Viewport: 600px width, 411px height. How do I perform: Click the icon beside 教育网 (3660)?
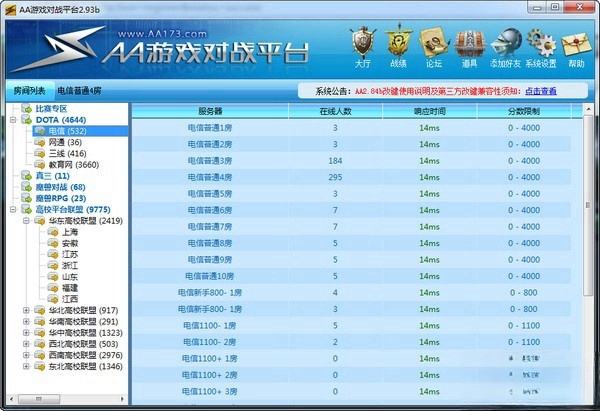[x=39, y=165]
